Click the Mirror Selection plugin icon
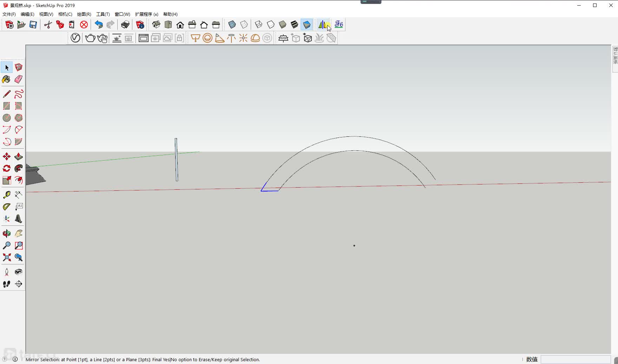Screen dimensions: 618x364 323,25
